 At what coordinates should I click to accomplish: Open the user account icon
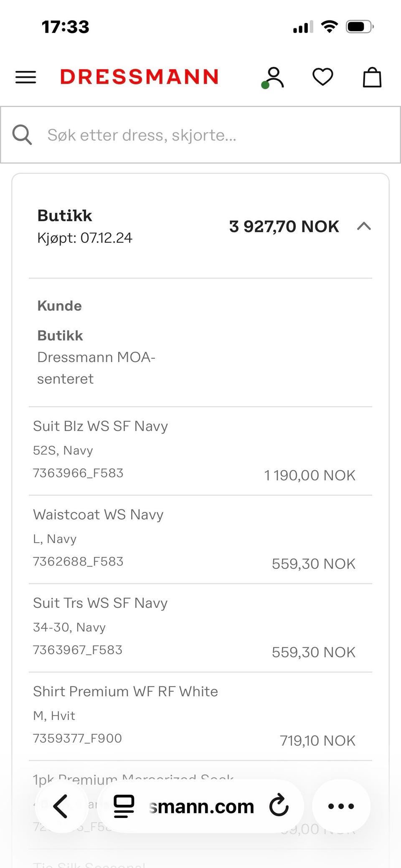coord(274,78)
